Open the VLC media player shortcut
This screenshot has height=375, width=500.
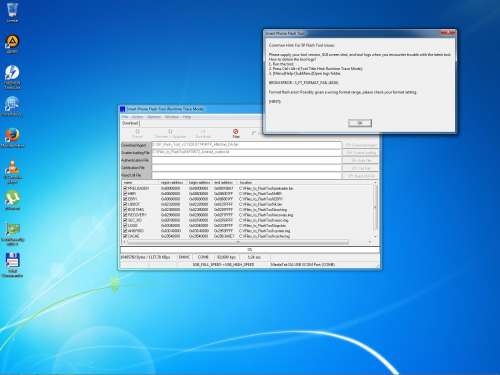point(12,171)
